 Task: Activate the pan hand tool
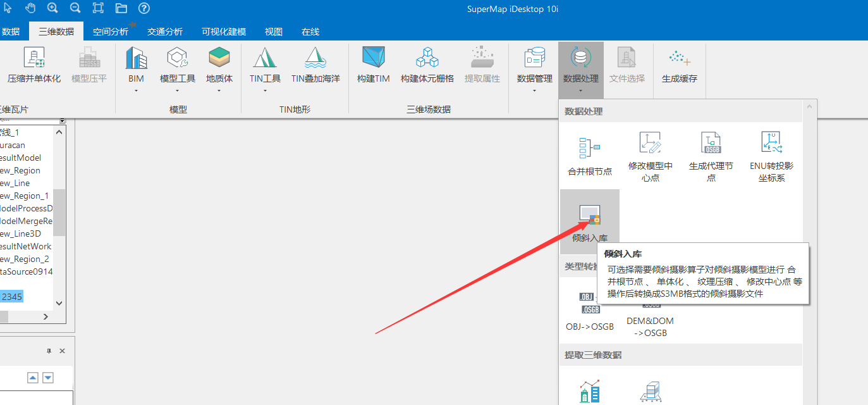click(x=30, y=8)
